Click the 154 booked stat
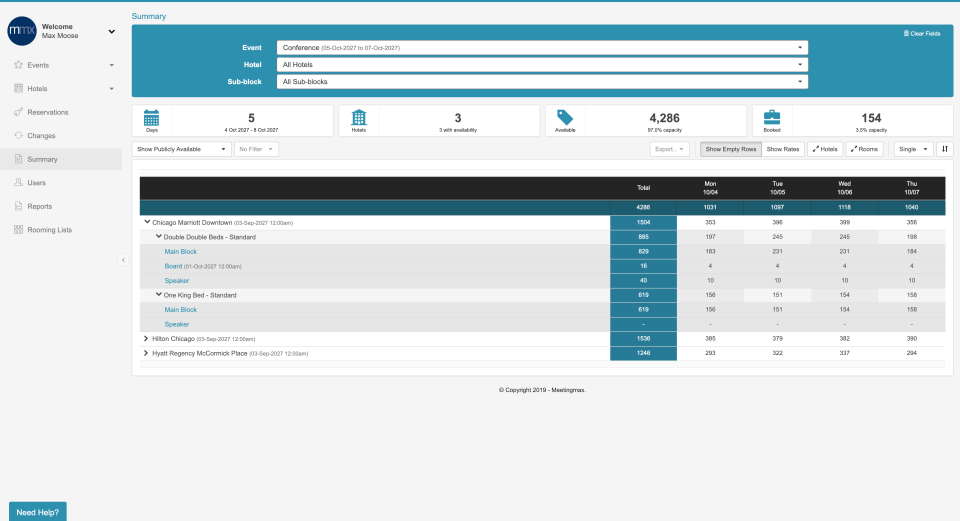This screenshot has height=521, width=960. point(871,118)
